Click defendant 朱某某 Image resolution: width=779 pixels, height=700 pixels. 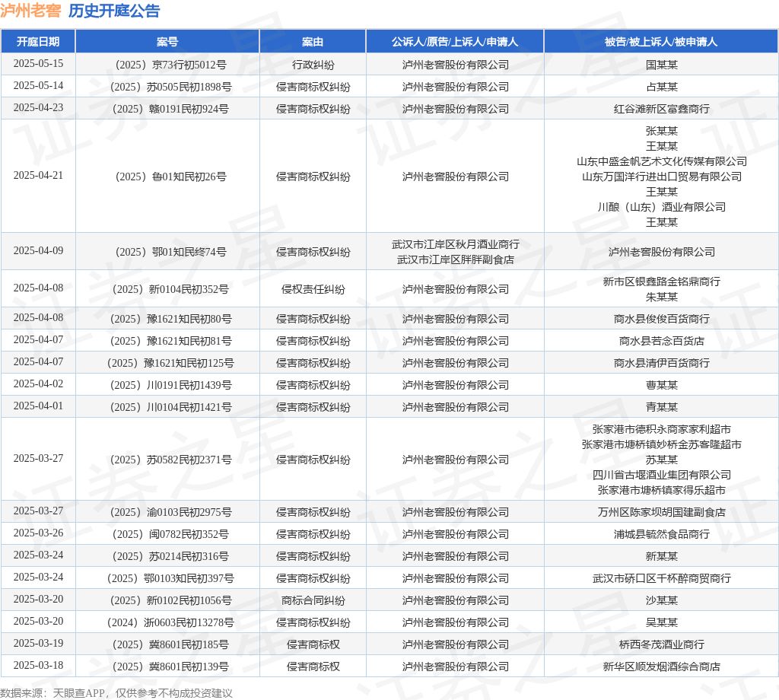pos(661,297)
